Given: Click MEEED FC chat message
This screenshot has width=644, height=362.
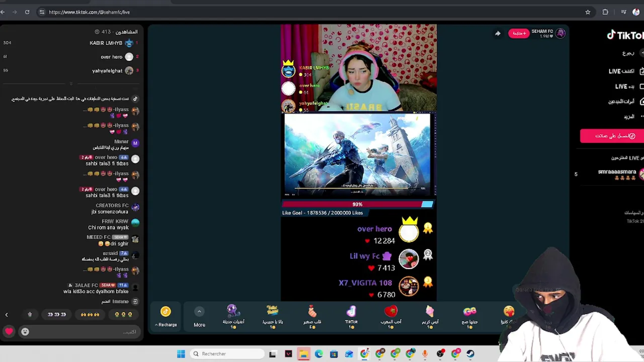Looking at the screenshot, I should [113, 240].
